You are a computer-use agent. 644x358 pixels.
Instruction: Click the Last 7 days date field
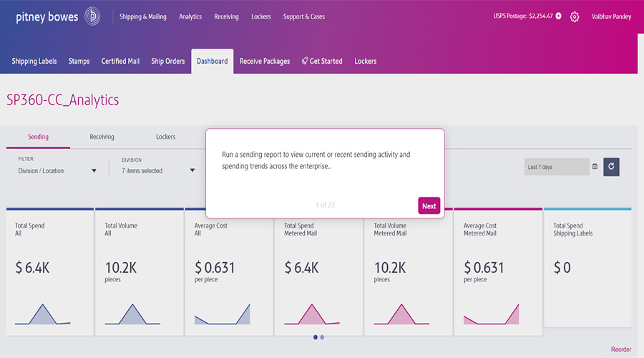557,167
